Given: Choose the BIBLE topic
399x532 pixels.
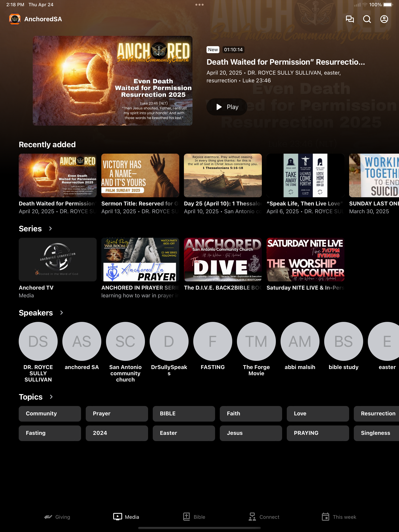Looking at the screenshot, I should click(184, 414).
